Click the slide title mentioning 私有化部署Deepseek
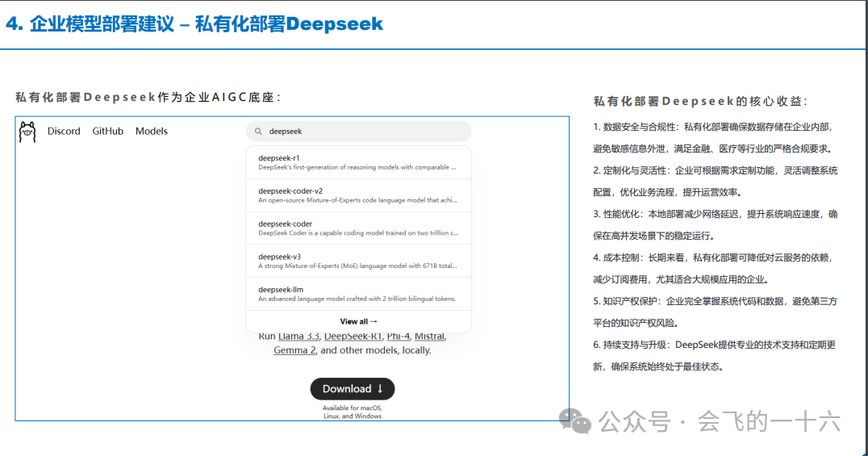 (x=194, y=24)
